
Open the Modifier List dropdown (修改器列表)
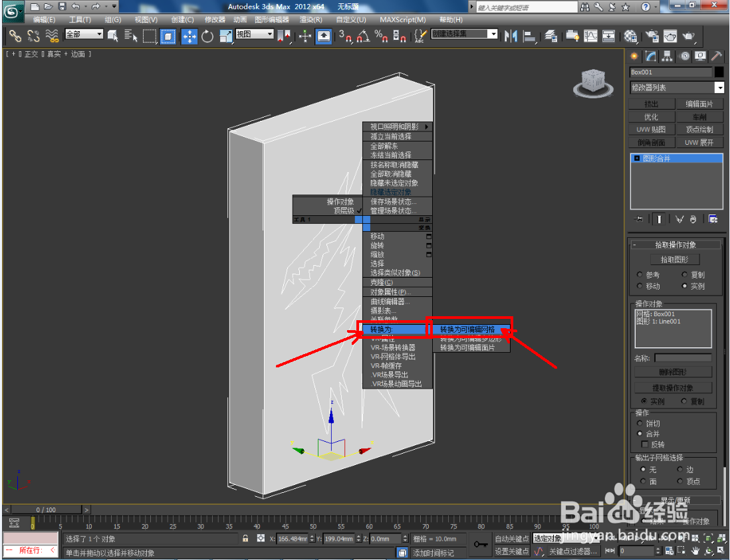677,88
